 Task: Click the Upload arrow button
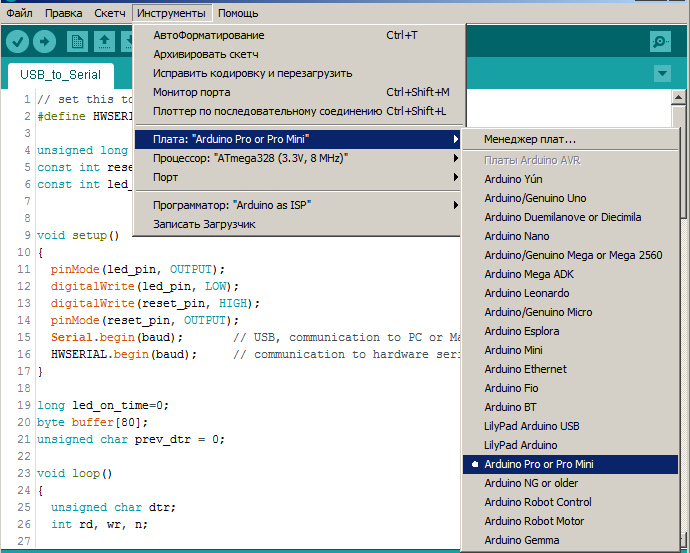44,41
